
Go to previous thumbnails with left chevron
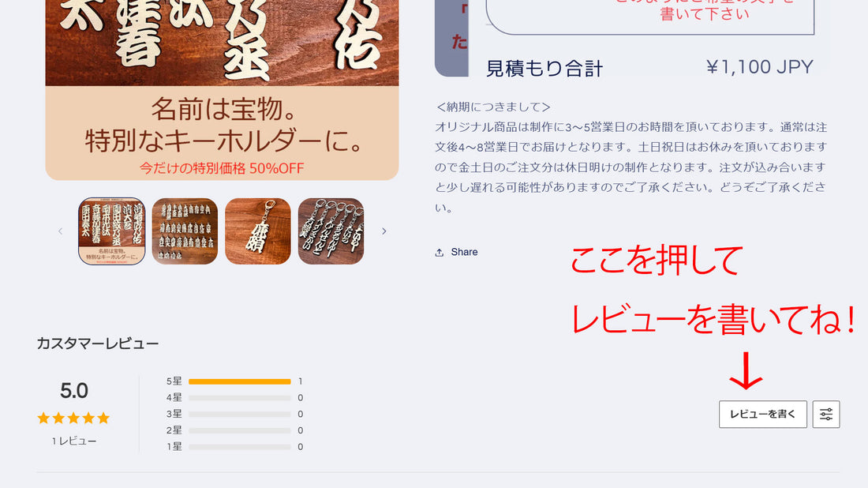(x=60, y=231)
